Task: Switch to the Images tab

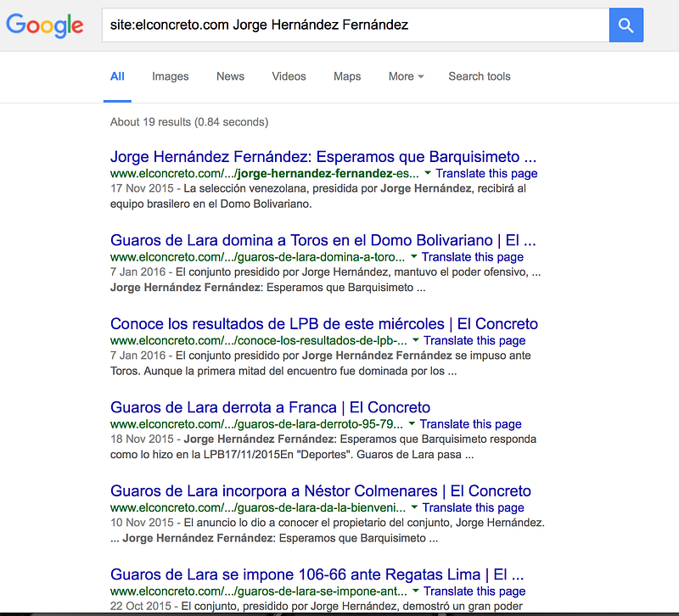Action: point(171,76)
